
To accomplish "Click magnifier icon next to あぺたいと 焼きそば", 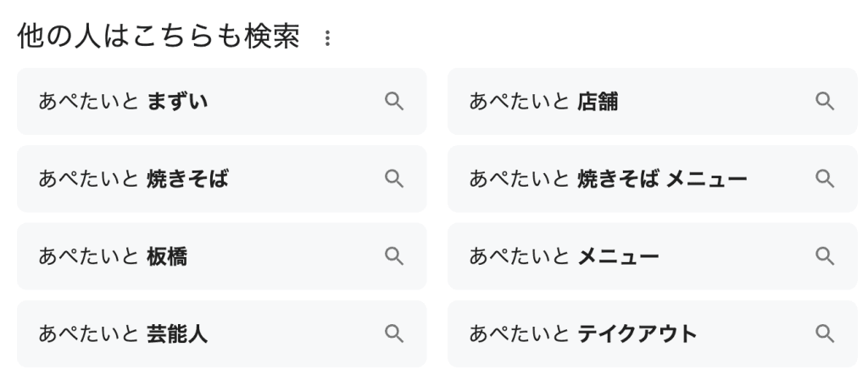I will coord(394,179).
